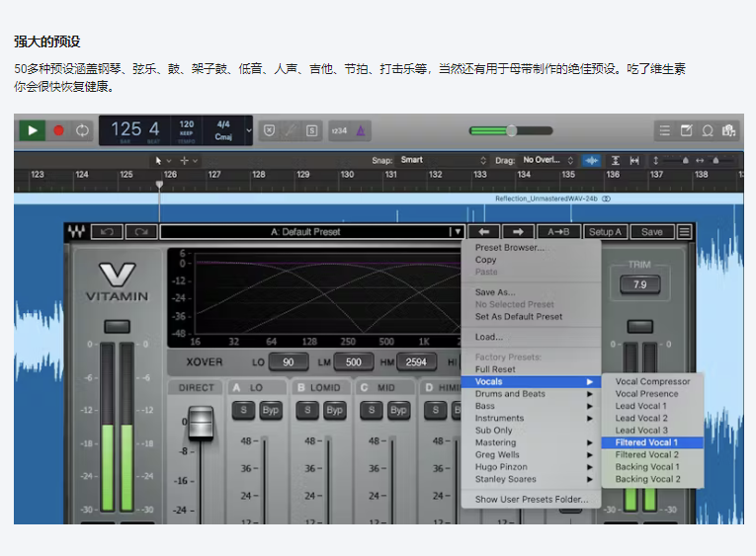This screenshot has height=556, width=756.
Task: Select the Reflection_UnmasteredWAV-24b region name
Action: pyautogui.click(x=546, y=199)
